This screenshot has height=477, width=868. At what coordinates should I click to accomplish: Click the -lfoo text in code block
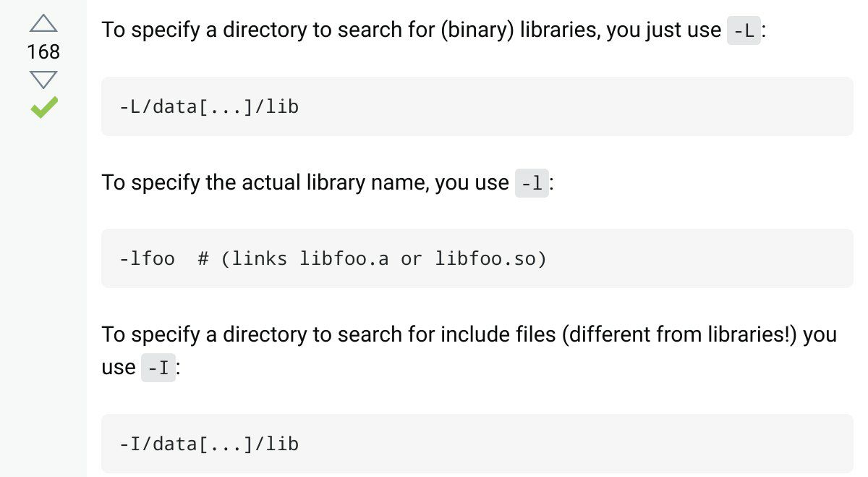point(147,258)
